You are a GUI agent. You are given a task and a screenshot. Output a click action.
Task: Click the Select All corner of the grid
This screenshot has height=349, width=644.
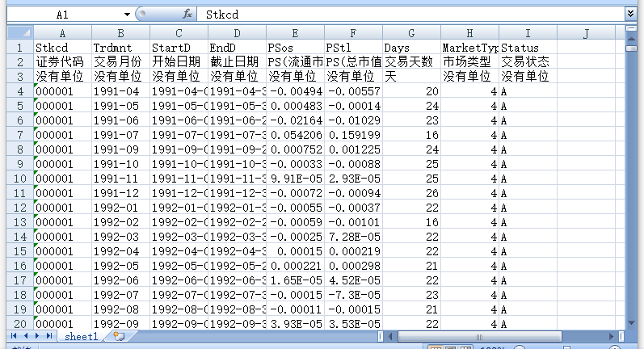point(20,32)
